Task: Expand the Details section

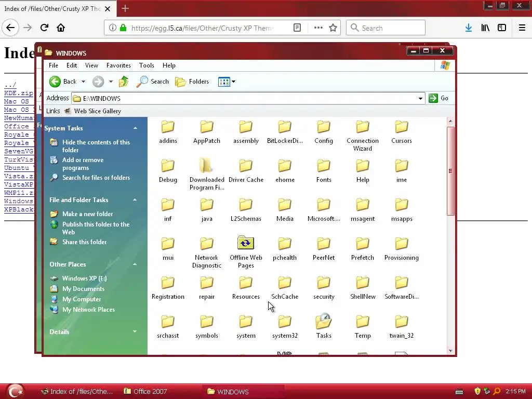Action: [x=135, y=331]
